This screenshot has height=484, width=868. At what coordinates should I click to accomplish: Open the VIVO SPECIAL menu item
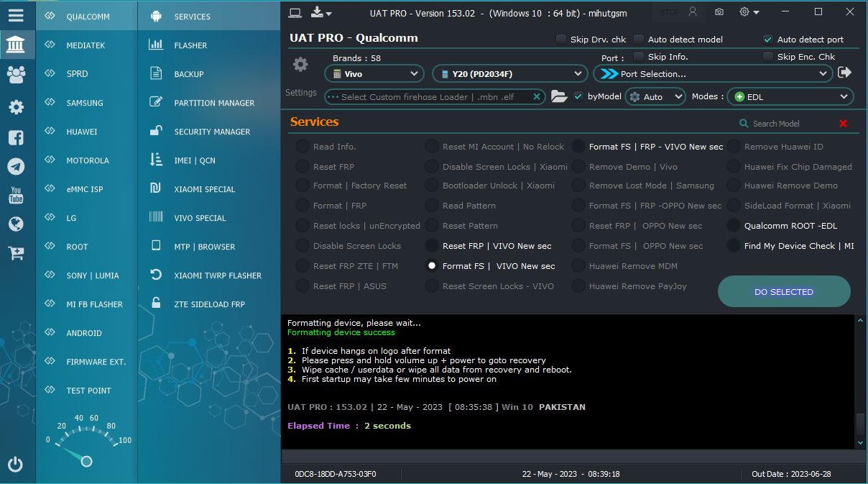coord(200,218)
